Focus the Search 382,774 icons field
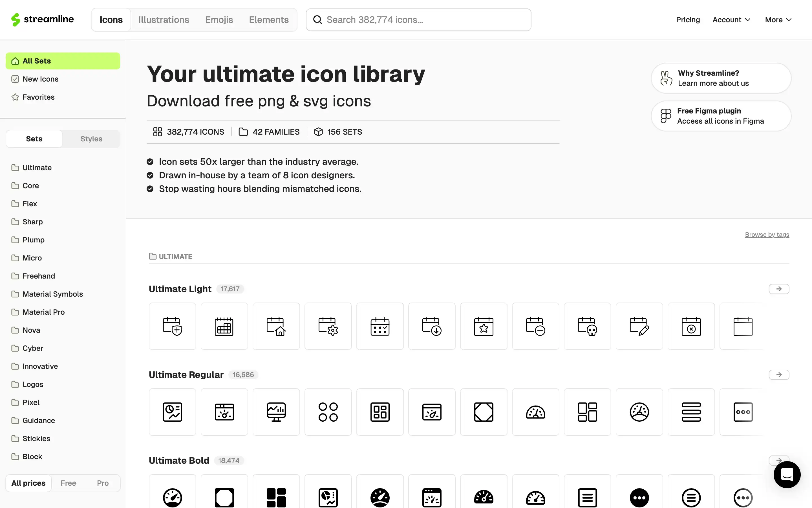Viewport: 812px width, 508px height. pyautogui.click(x=418, y=20)
